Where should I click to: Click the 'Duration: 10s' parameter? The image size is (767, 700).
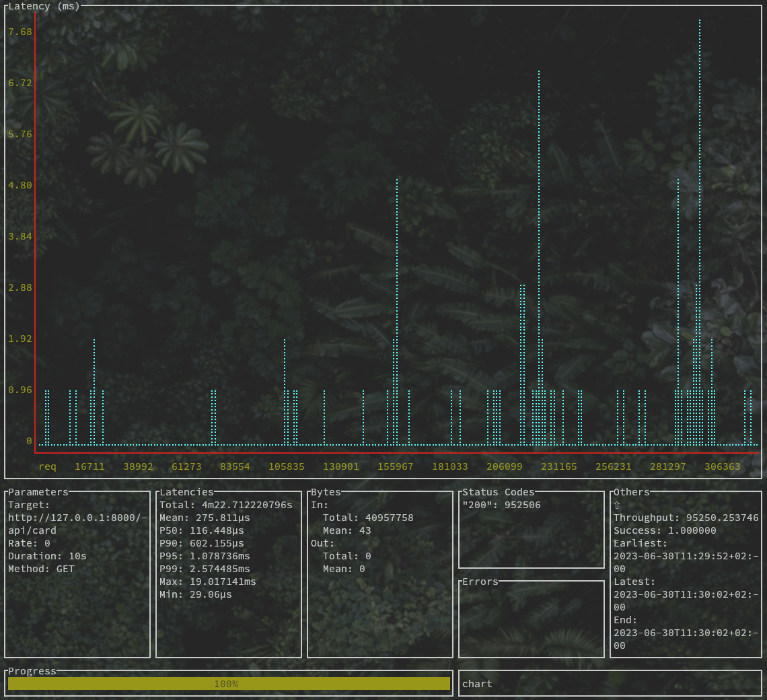(48, 556)
